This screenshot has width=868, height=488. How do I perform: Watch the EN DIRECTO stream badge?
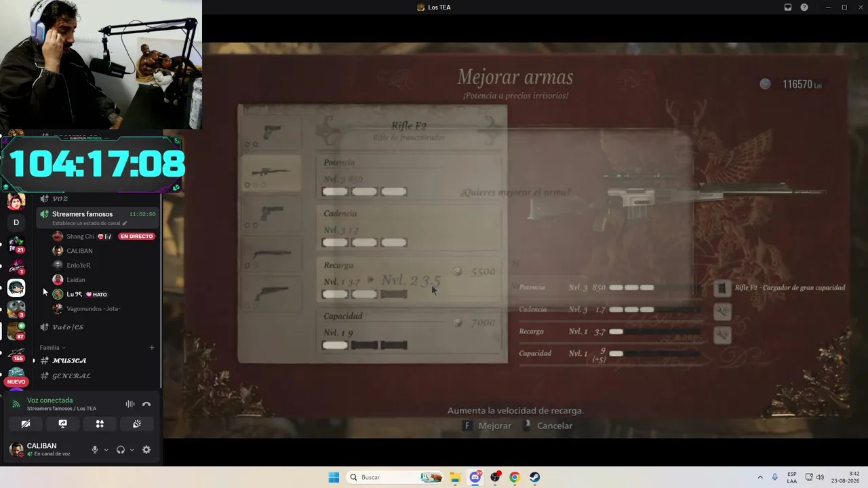[136, 237]
